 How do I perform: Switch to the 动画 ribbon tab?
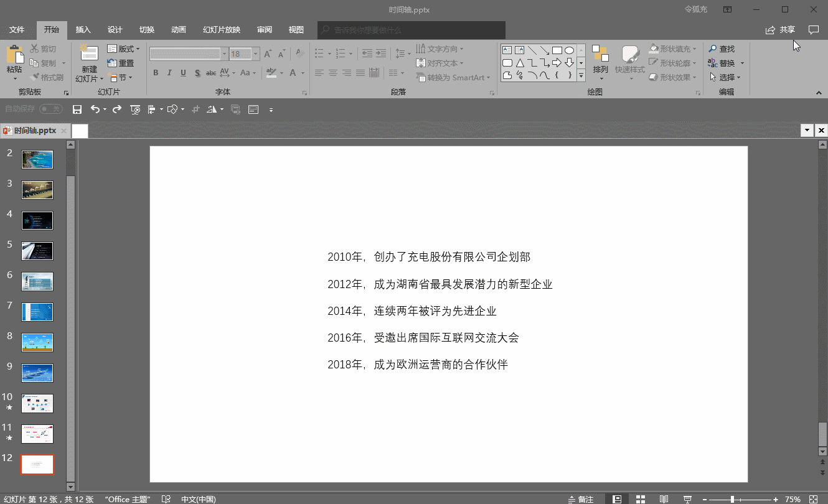179,30
